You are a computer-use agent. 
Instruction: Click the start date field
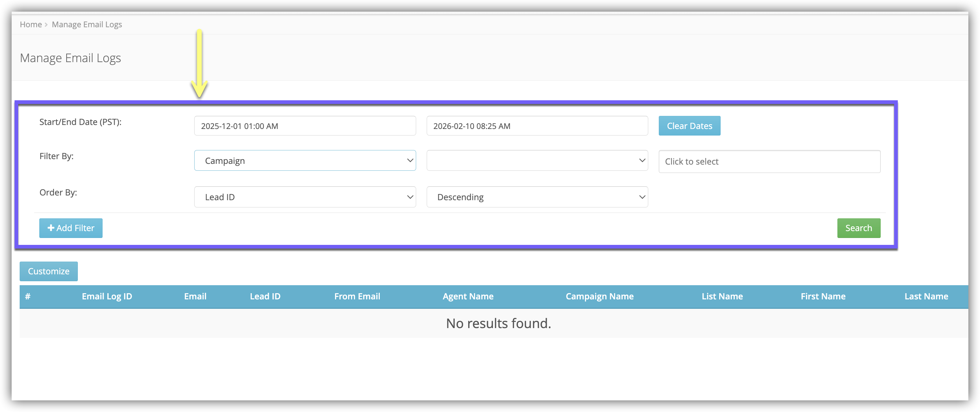[305, 126]
